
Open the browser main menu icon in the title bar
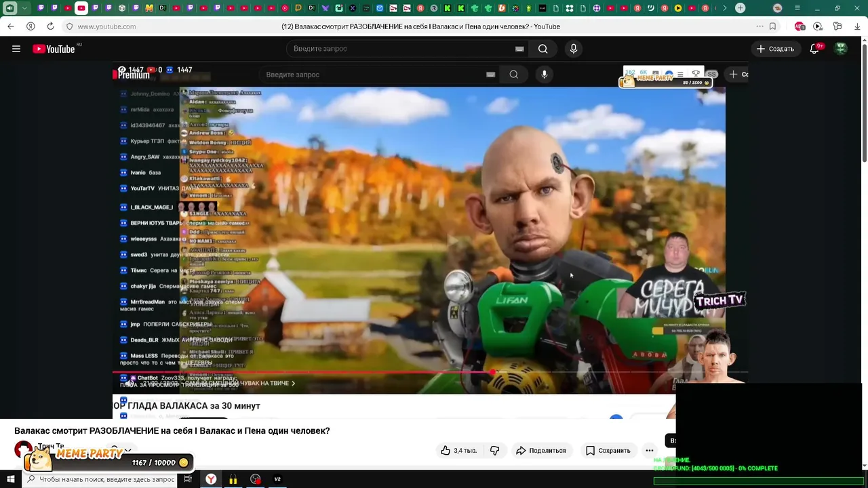pos(798,8)
